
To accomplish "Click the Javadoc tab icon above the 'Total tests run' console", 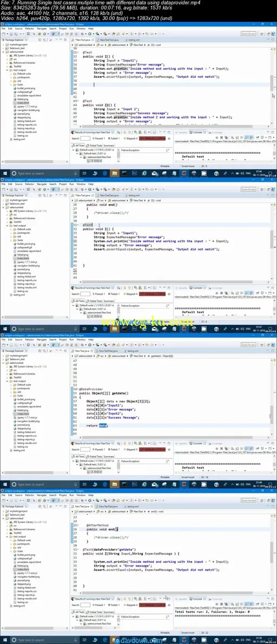I will coord(180,599).
